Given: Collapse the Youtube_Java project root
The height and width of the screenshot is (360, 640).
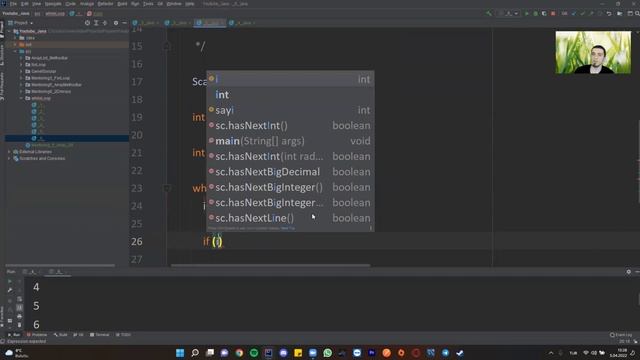Looking at the screenshot, I should coord(9,31).
